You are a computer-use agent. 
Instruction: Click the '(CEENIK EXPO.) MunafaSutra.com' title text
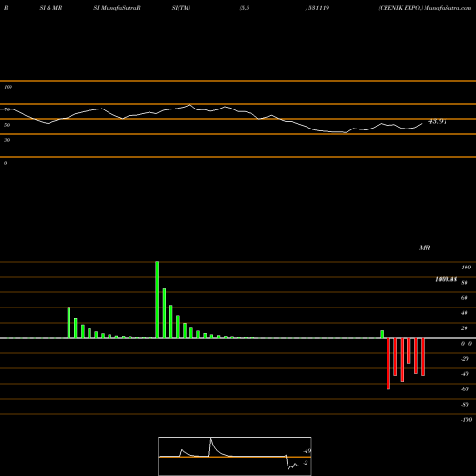[425, 8]
